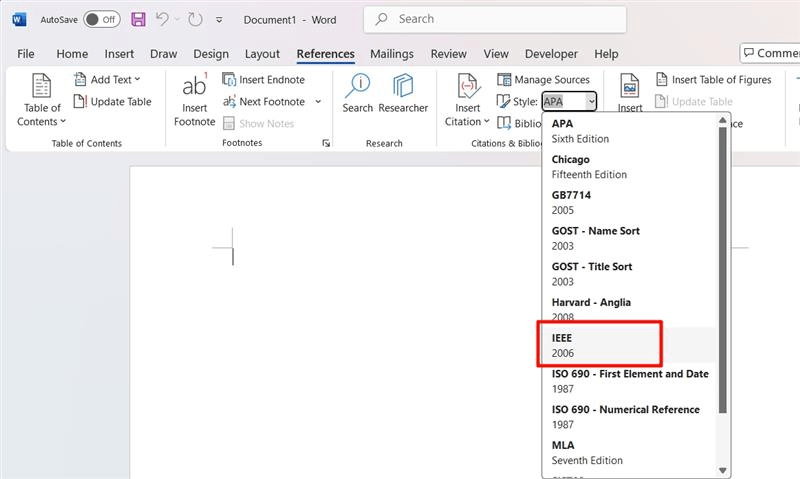Click Insert Endnote
800x479 pixels.
(x=263, y=80)
